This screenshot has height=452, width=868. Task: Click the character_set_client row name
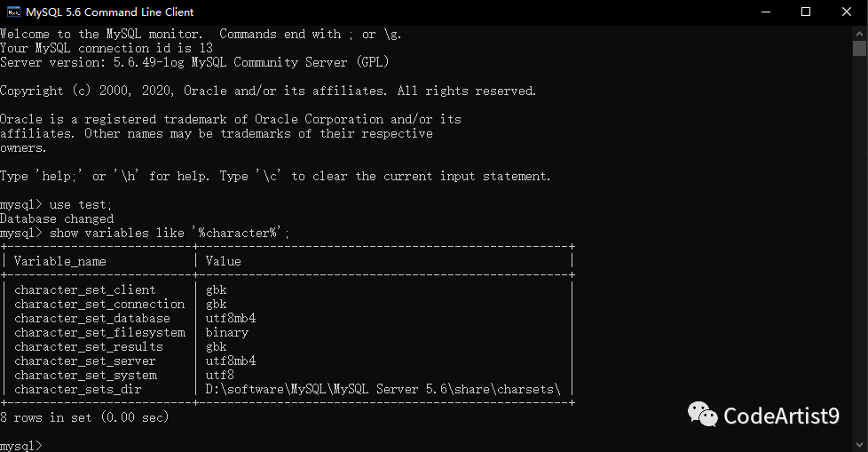pos(84,289)
